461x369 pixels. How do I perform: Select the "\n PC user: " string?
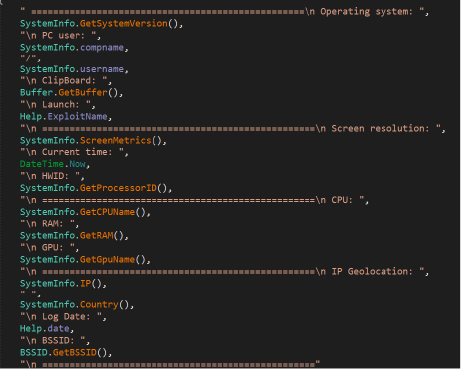click(58, 36)
